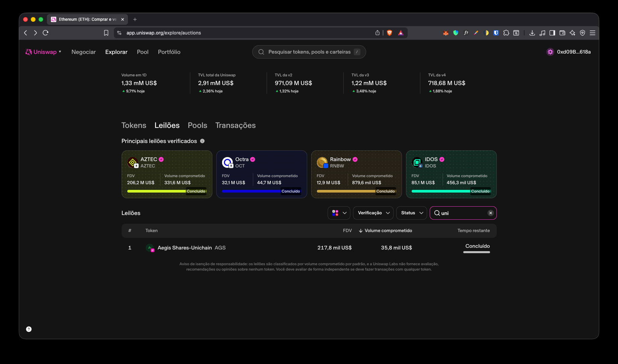
Task: Open the Verificação filter dropdown
Action: pyautogui.click(x=373, y=213)
